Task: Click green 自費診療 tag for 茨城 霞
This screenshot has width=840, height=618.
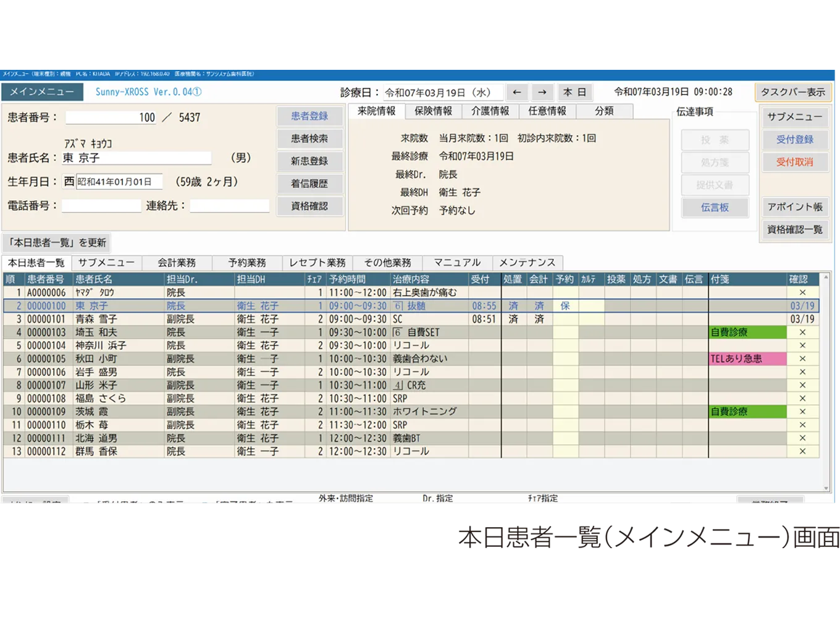Action: coord(747,412)
